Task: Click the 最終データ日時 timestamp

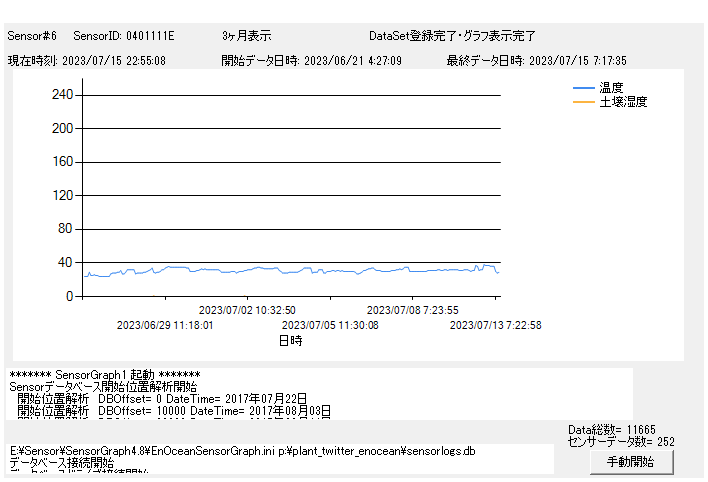Action: 536,60
